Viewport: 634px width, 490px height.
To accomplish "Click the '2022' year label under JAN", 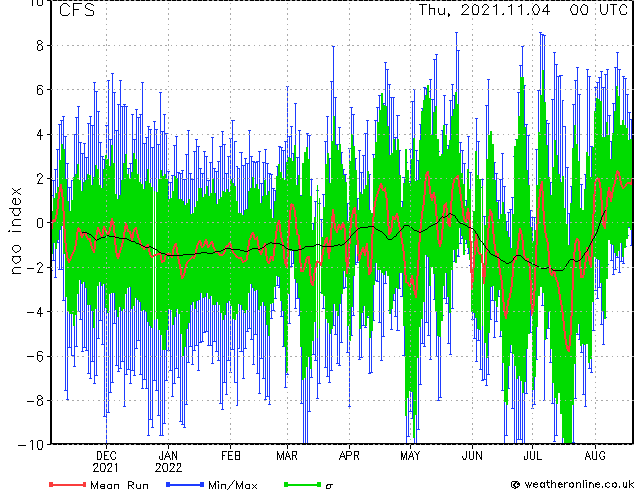I will coord(168,468).
